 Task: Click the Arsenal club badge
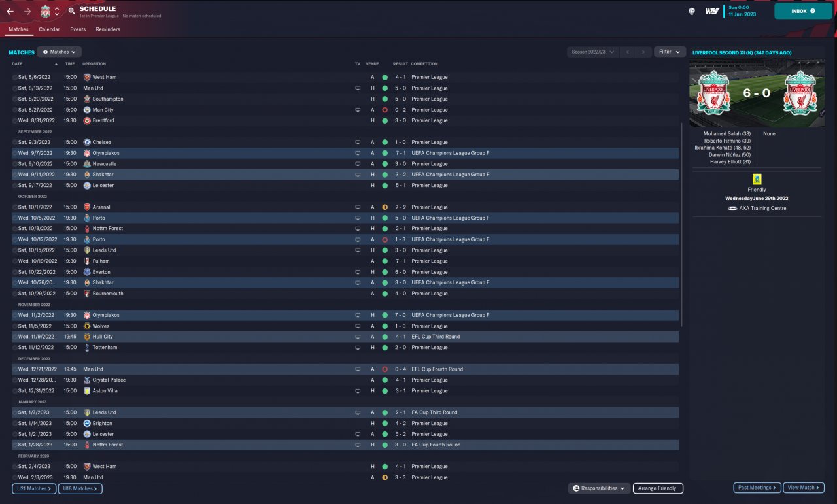click(x=87, y=207)
